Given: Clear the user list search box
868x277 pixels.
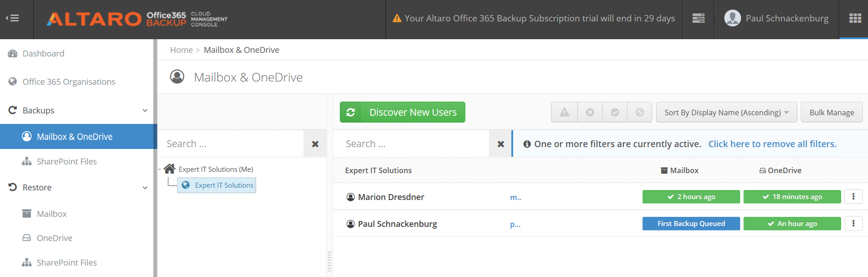Looking at the screenshot, I should coord(500,144).
